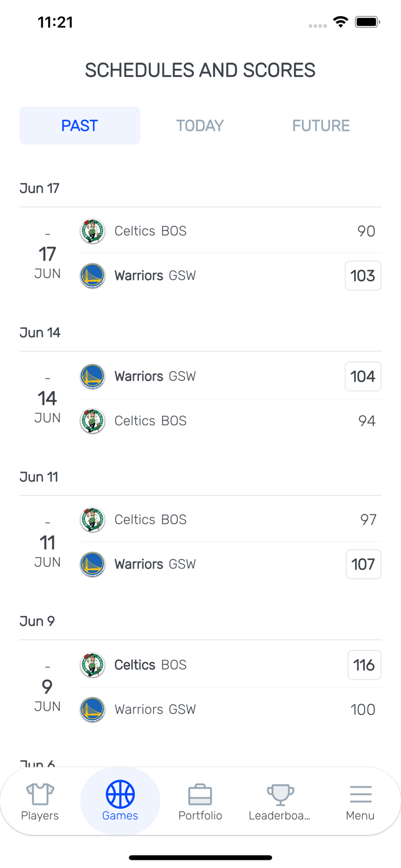Viewport: 401px width, 868px height.
Task: Tap the Wi-Fi status icon
Action: click(341, 23)
